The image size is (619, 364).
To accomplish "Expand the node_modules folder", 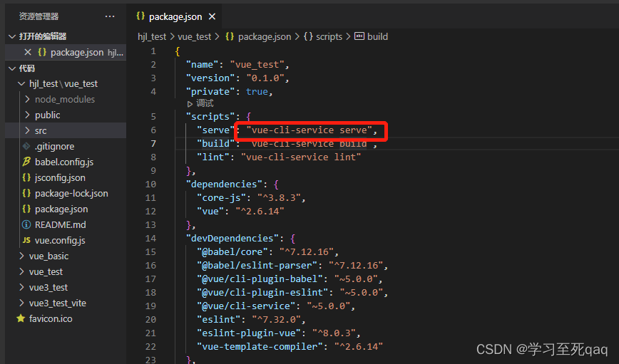I will [27, 100].
